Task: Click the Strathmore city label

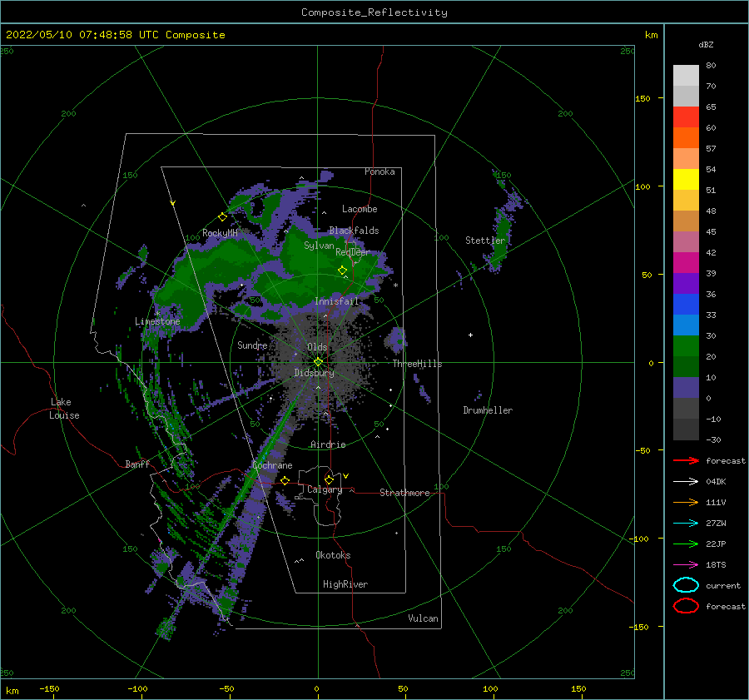Action: [x=404, y=493]
